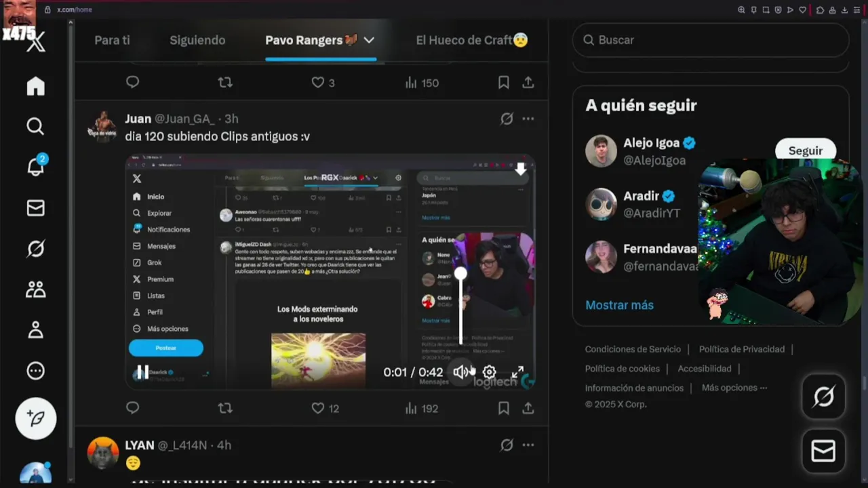Bookmark the post with 150 views
868x488 pixels.
point(503,83)
